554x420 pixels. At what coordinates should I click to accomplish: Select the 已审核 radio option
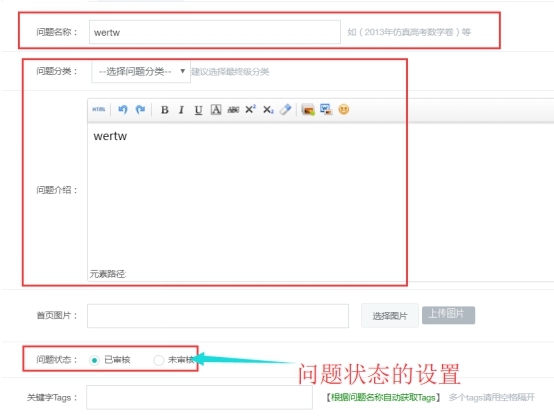[x=94, y=360]
